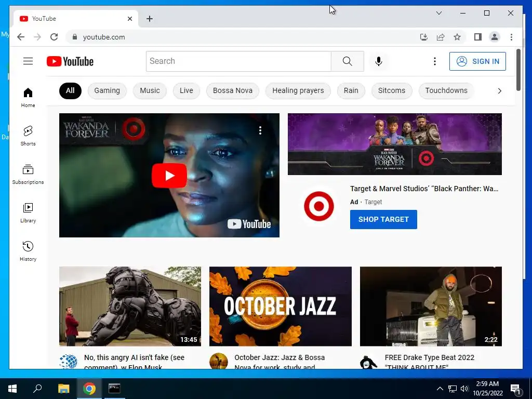Open Chrome three-dot menu
Viewport: 532px width, 399px height.
tap(511, 37)
